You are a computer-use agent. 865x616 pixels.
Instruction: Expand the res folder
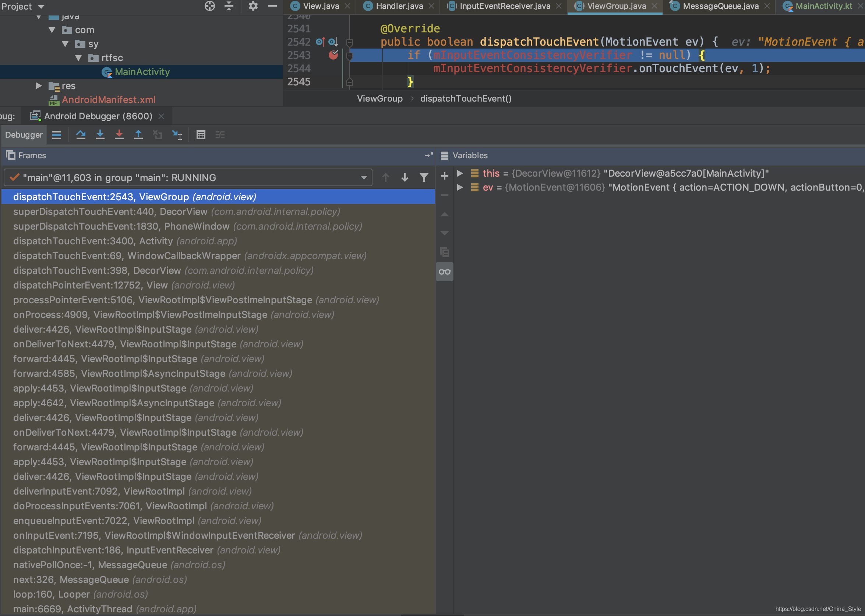click(x=39, y=86)
